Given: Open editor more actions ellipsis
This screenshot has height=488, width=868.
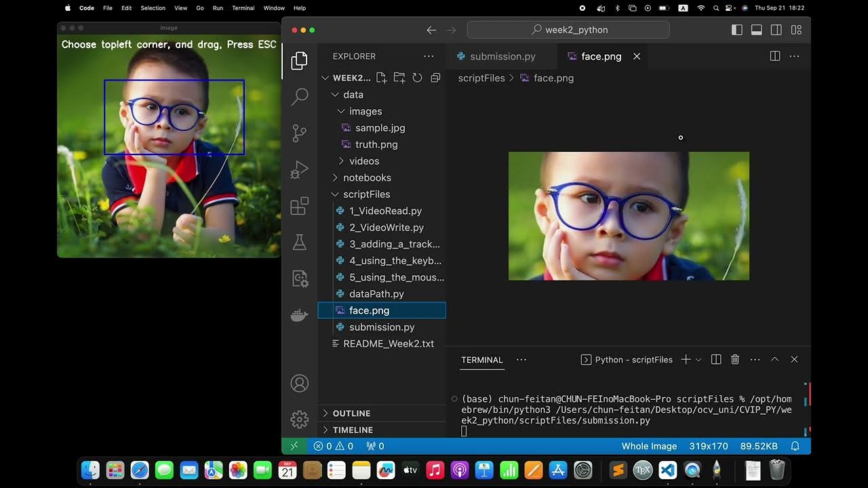Looking at the screenshot, I should click(x=794, y=56).
